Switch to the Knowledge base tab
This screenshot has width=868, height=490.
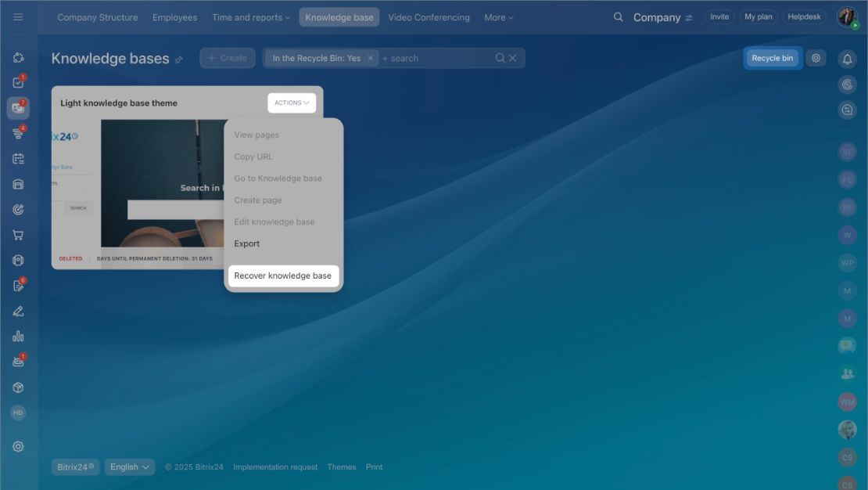coord(339,17)
